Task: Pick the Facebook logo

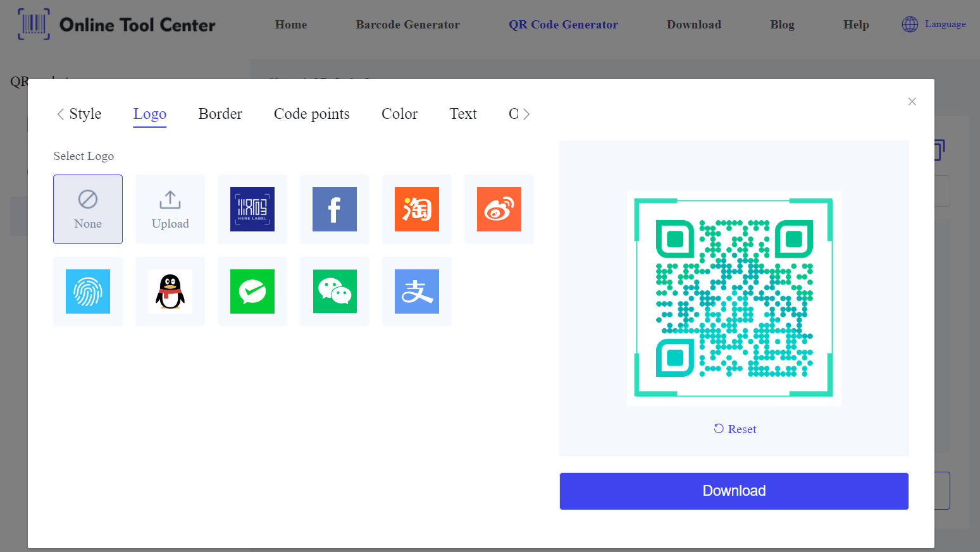Action: 335,209
